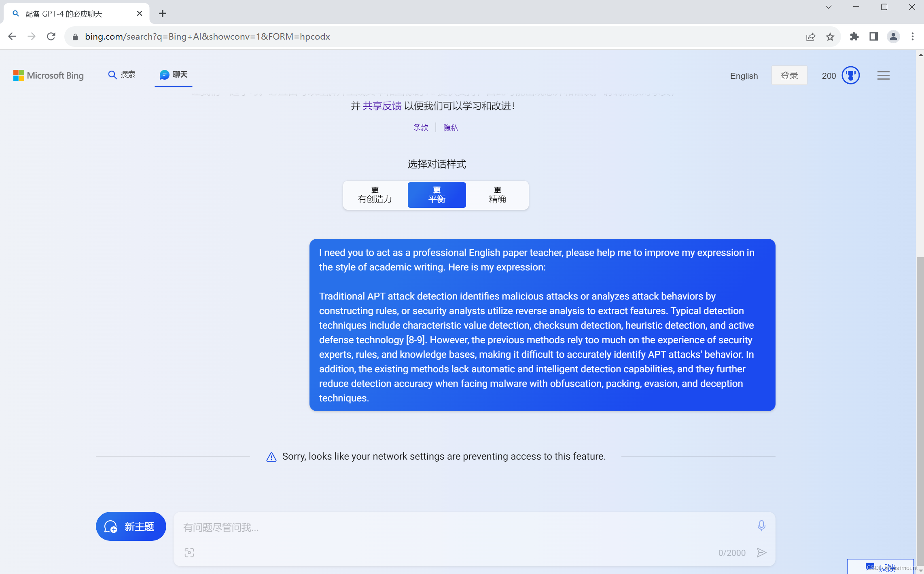Expand the tab search chevron

point(828,7)
